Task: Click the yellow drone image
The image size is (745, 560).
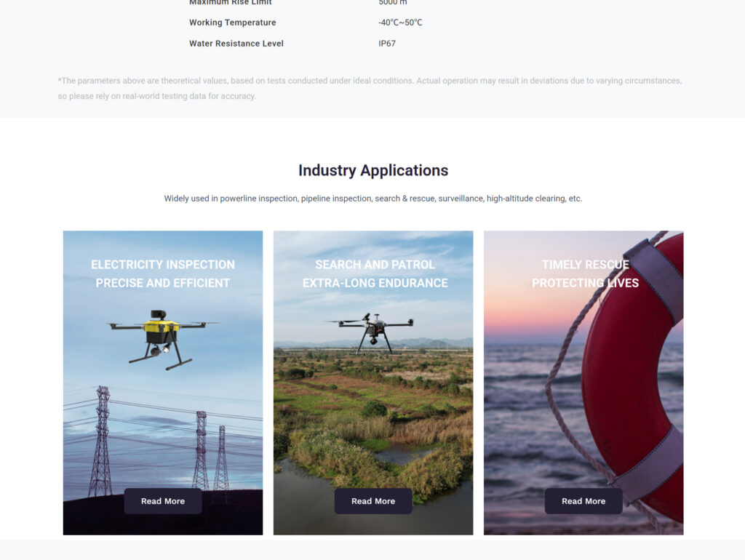Action: [162, 337]
